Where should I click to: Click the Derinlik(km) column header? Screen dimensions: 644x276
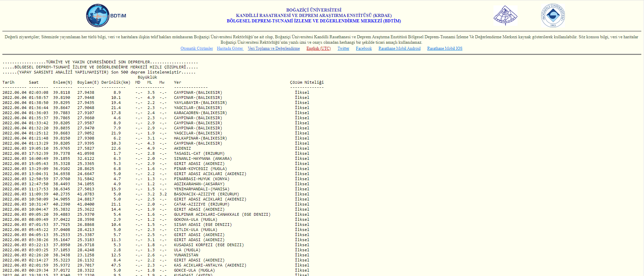tap(116, 82)
